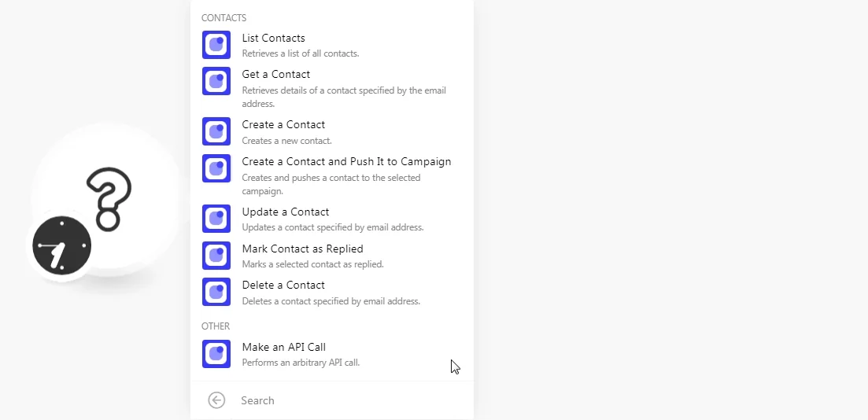Click the Update a Contact module icon
The image size is (868, 420).
(216, 219)
